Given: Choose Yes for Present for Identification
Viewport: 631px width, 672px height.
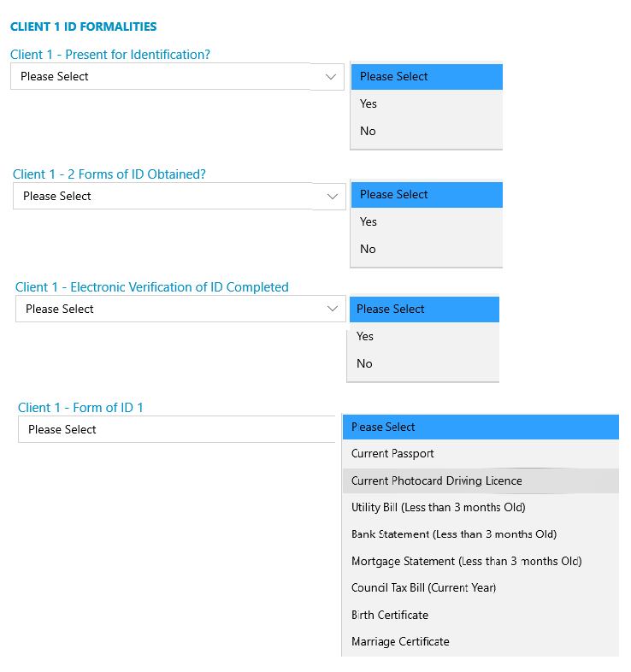Looking at the screenshot, I should [427, 103].
